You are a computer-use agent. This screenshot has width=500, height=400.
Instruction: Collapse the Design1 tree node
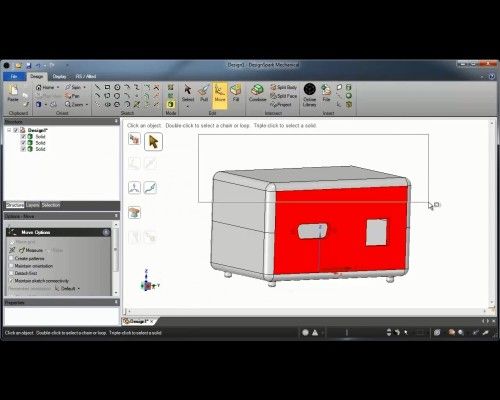tap(9, 130)
